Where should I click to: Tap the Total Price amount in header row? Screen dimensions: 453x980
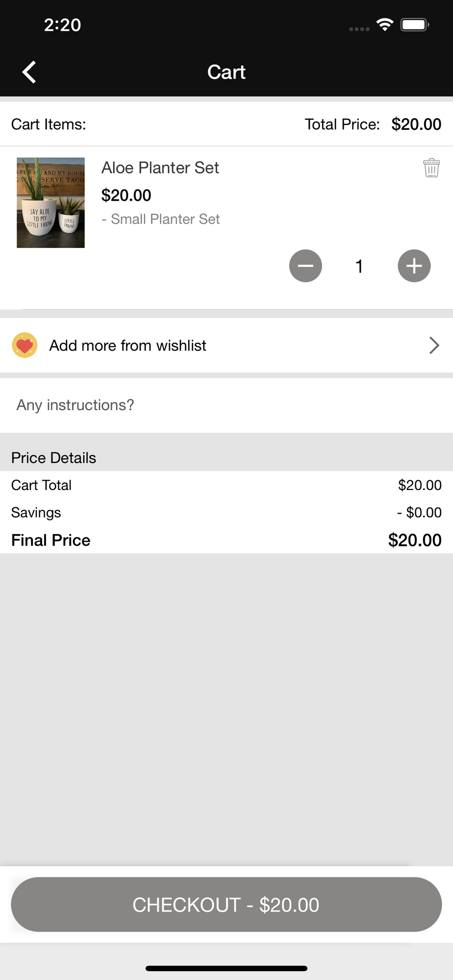tap(416, 124)
